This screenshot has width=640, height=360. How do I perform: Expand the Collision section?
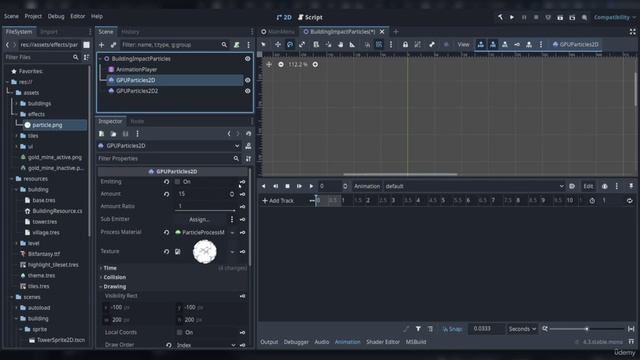[x=114, y=277]
